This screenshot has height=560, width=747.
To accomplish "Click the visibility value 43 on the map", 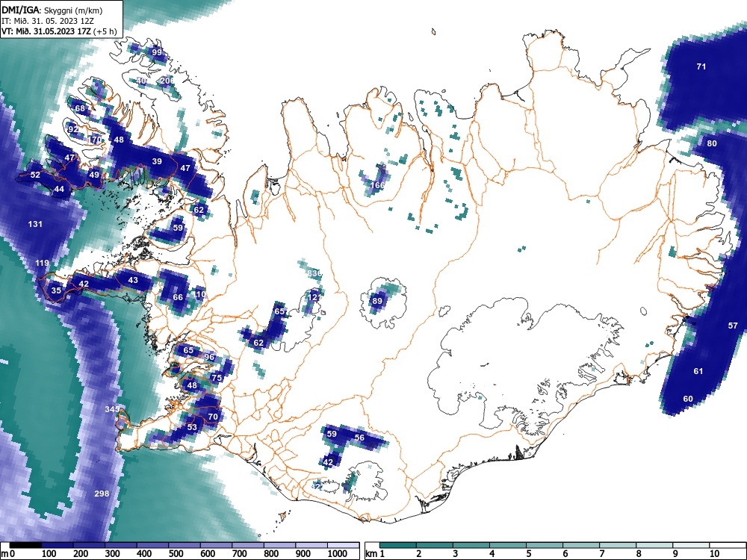I will (x=133, y=280).
